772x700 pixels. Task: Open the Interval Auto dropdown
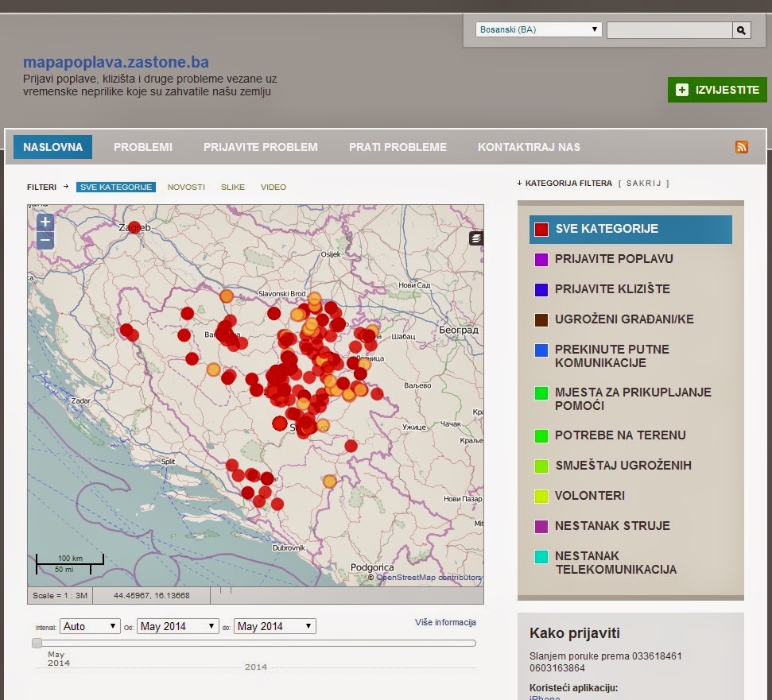pos(89,626)
